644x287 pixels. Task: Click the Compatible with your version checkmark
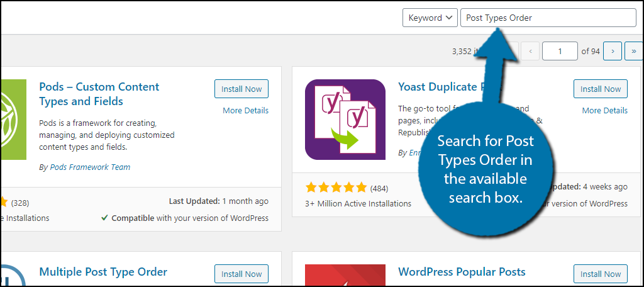coord(105,218)
